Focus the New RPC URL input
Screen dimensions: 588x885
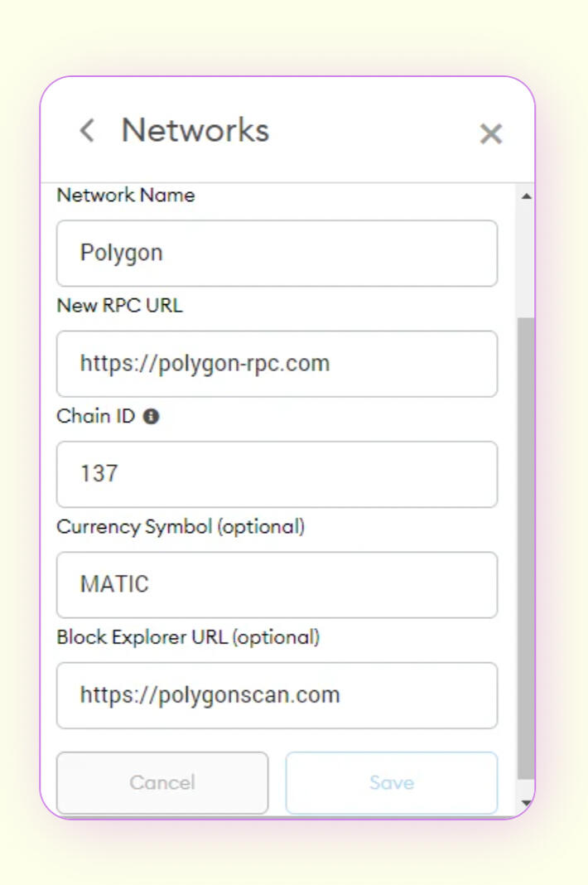click(277, 364)
